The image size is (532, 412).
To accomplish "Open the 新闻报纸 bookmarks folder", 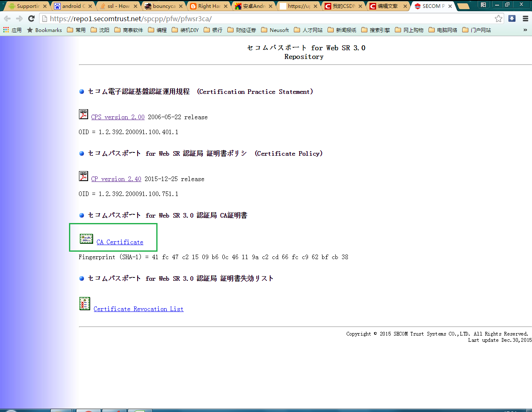I will [x=342, y=30].
